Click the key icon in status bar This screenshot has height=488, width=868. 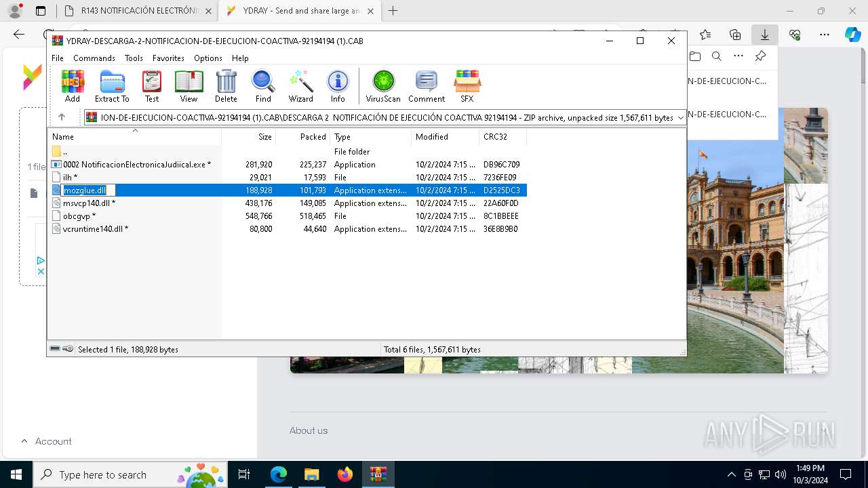[x=68, y=349]
